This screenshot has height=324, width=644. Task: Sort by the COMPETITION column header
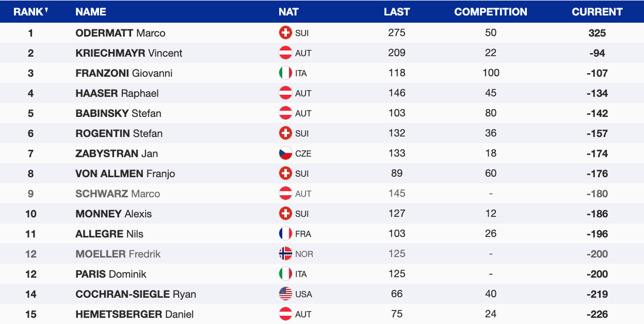point(491,12)
